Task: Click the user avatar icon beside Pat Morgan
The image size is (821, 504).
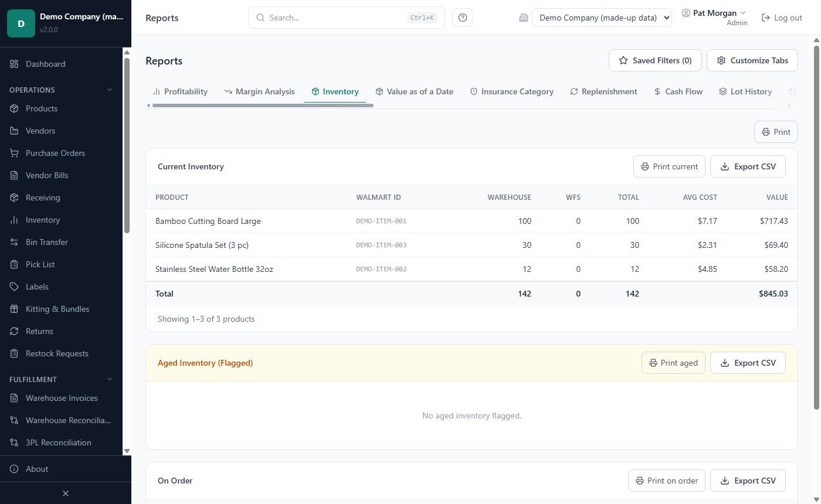Action: pyautogui.click(x=686, y=13)
